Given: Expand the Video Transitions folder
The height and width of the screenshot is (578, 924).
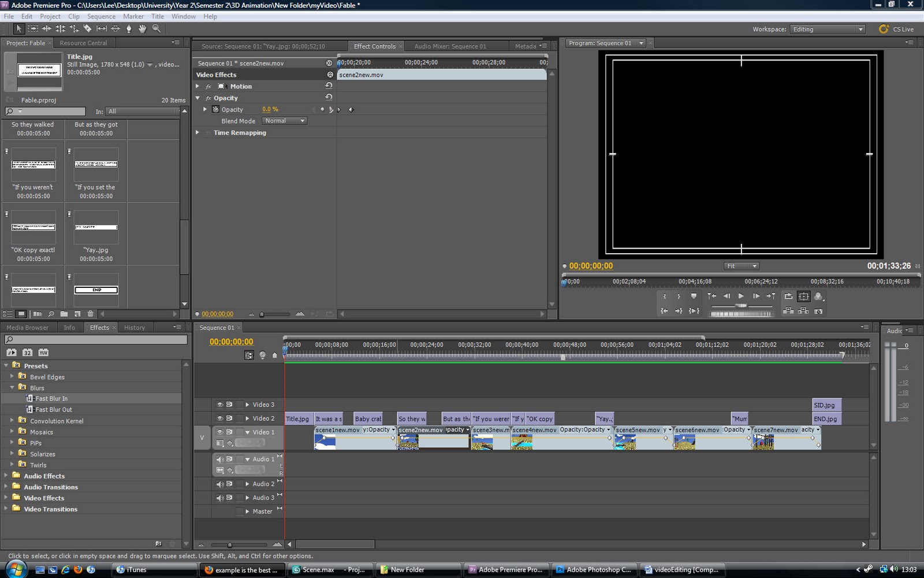Looking at the screenshot, I should pos(6,509).
